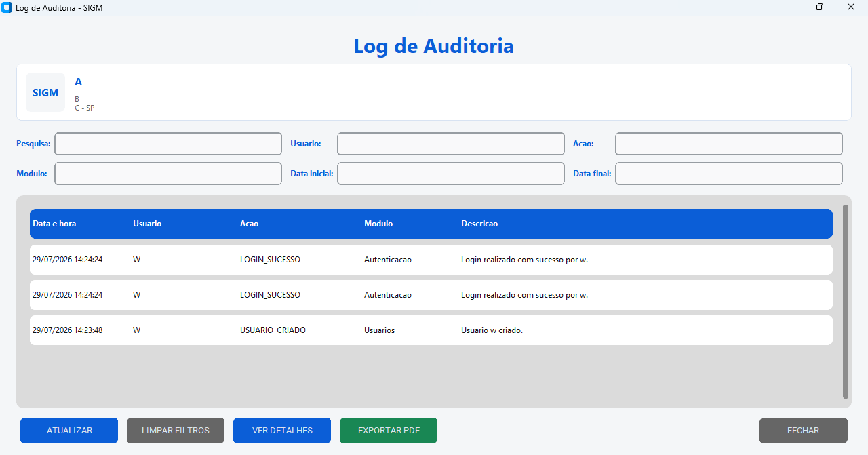The image size is (868, 455).
Task: Minimize the Log de Auditoria window
Action: coord(789,7)
